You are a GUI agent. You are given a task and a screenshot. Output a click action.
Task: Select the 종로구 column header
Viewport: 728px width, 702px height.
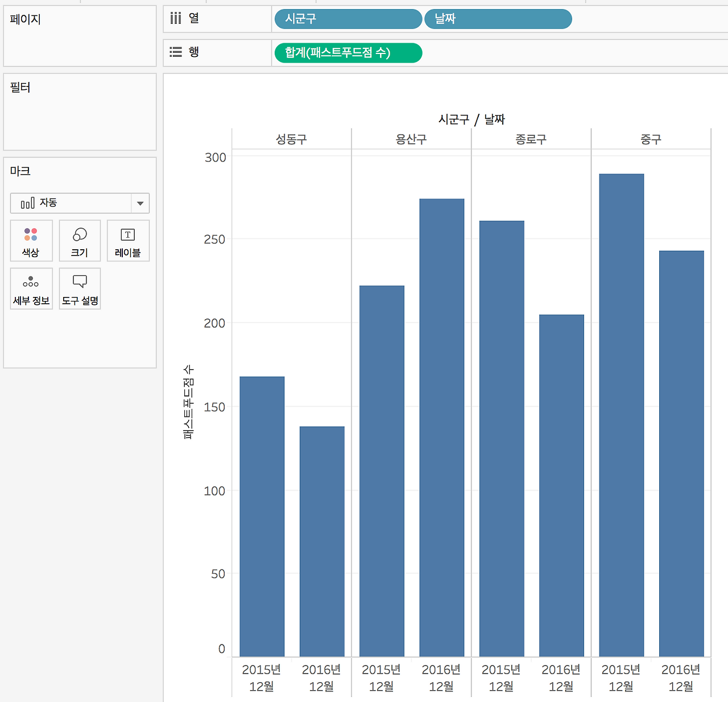pyautogui.click(x=531, y=139)
